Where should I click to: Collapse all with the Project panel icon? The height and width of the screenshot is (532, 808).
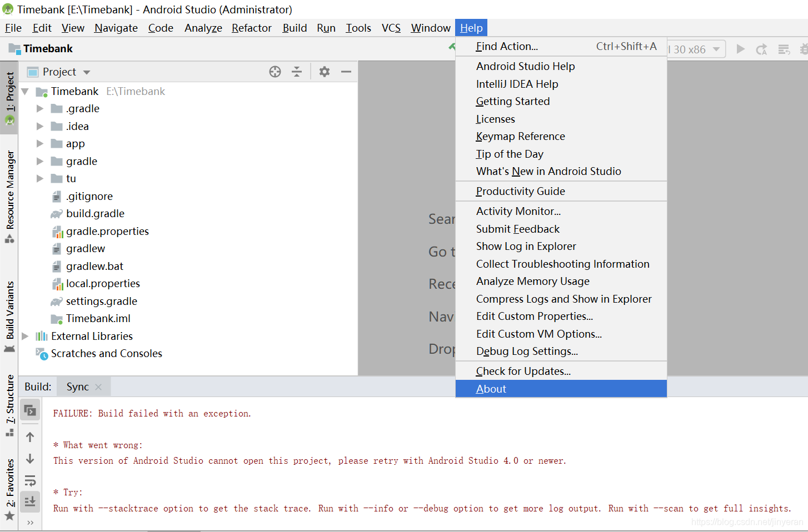coord(297,72)
